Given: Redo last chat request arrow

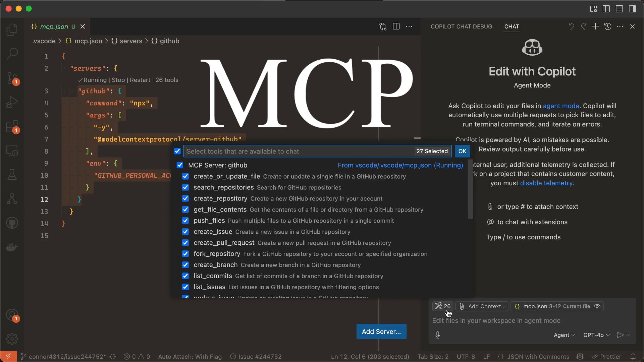Looking at the screenshot, I should [x=584, y=26].
